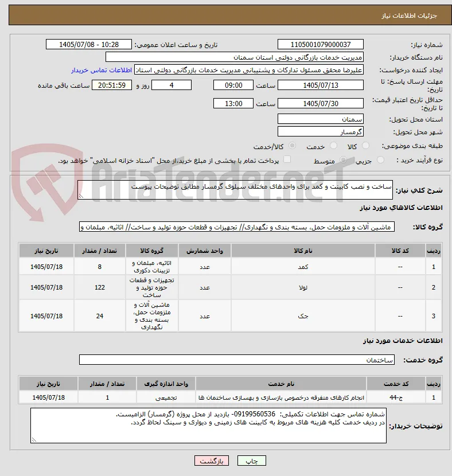Image resolution: width=452 pixels, height=476 pixels.
Task: Click the page title جزئیات اطلاعات نیاز
Action: [409, 15]
